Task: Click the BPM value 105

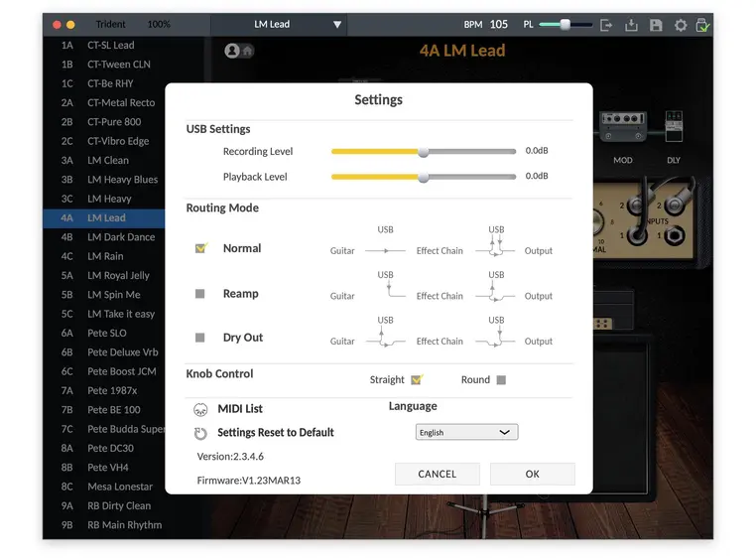Action: tap(499, 25)
